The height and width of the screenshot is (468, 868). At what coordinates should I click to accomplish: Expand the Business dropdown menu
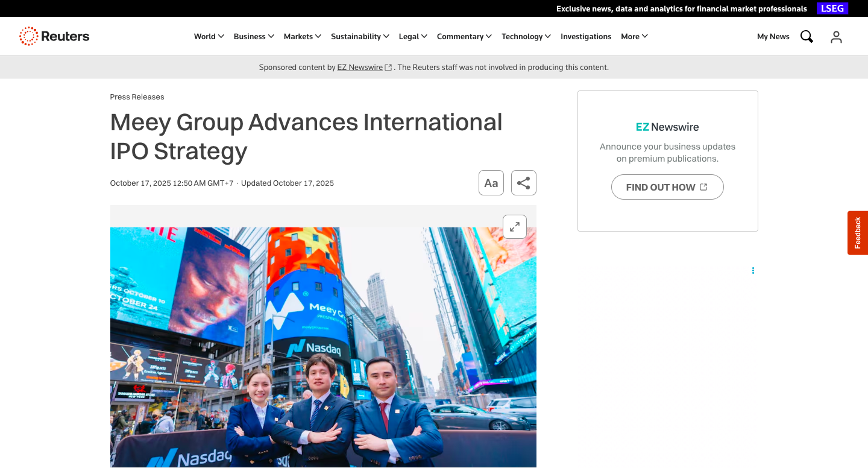click(254, 36)
